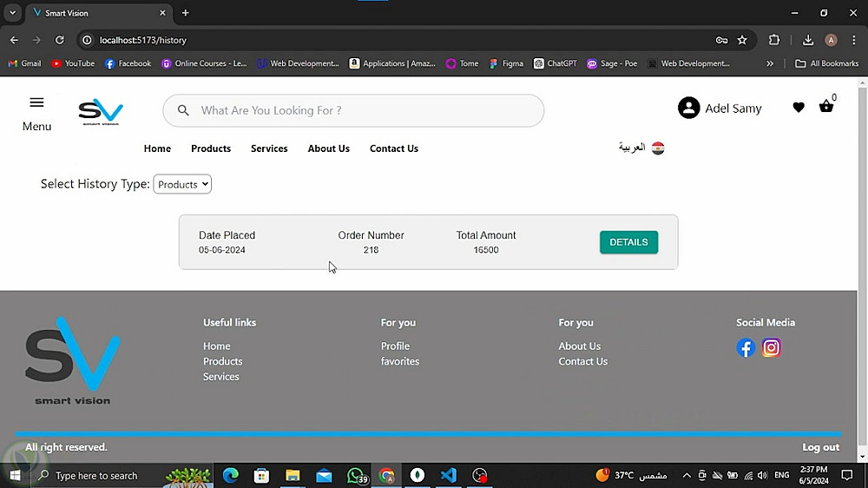Select the order number 218 text
This screenshot has width=868, height=488.
[x=371, y=250]
